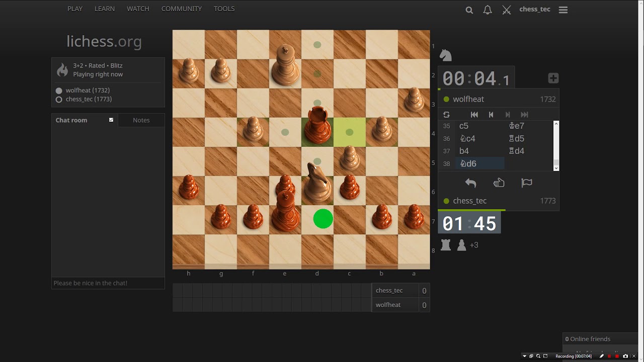
Task: Click the red king on e7
Action: click(285, 211)
